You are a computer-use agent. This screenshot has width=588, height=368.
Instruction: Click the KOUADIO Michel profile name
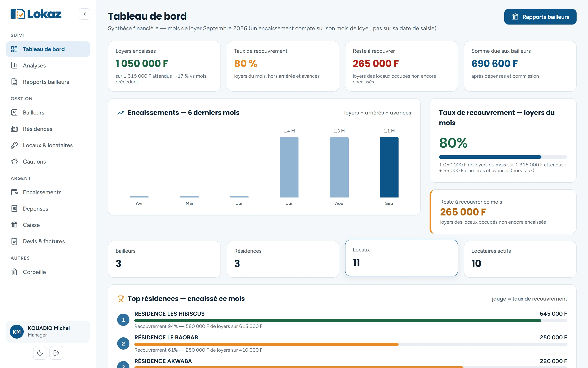point(49,328)
